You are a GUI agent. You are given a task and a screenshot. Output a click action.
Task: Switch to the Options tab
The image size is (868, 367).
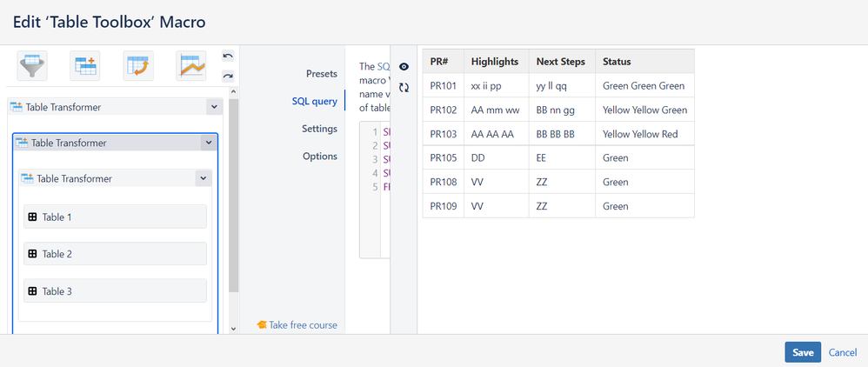point(320,156)
